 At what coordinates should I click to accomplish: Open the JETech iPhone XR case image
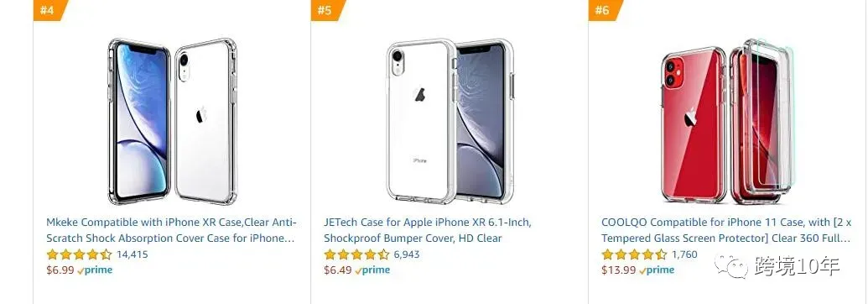(450, 121)
